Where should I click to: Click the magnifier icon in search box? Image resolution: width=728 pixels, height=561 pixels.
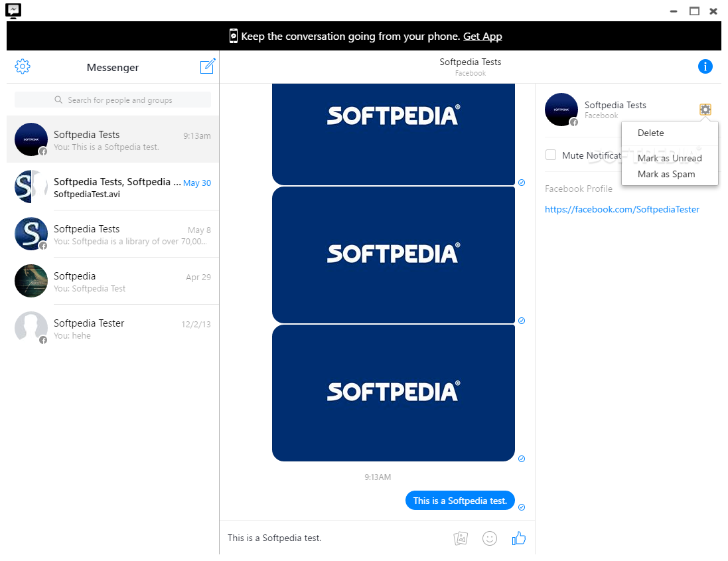[58, 100]
